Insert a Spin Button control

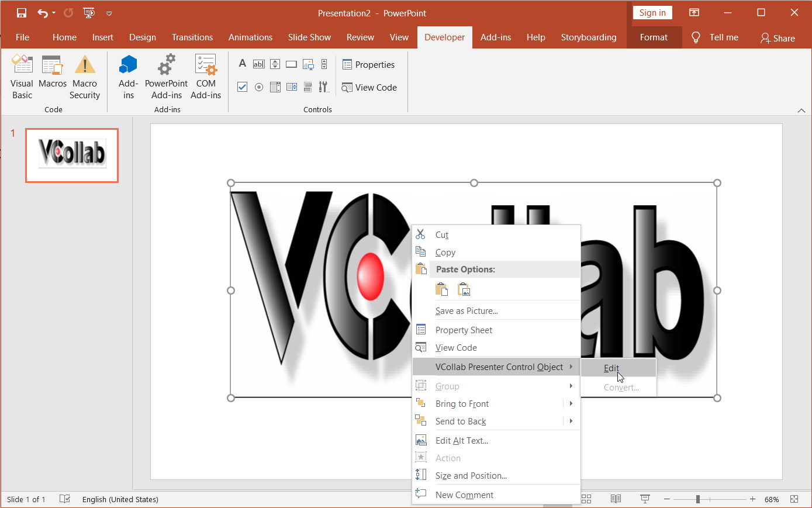tap(275, 64)
